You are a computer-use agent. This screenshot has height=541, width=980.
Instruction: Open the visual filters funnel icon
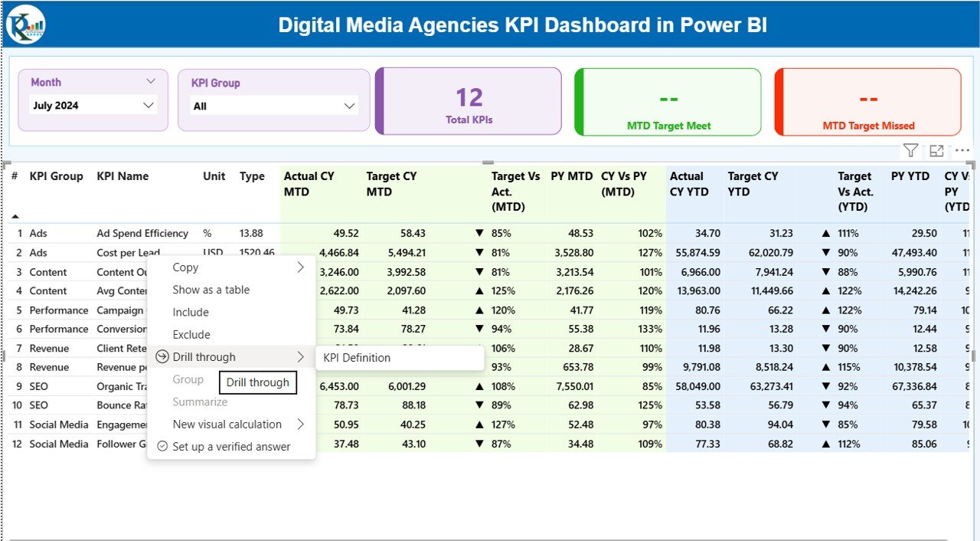pos(911,150)
